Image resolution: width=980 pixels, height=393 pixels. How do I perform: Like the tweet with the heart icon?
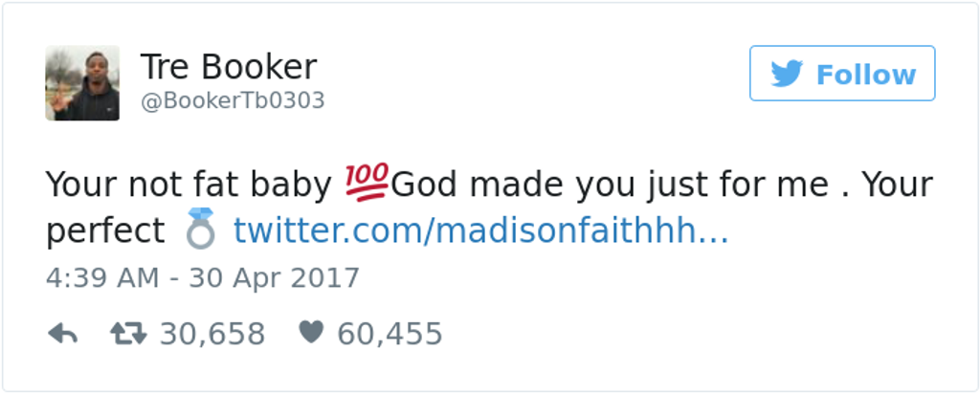[x=311, y=333]
